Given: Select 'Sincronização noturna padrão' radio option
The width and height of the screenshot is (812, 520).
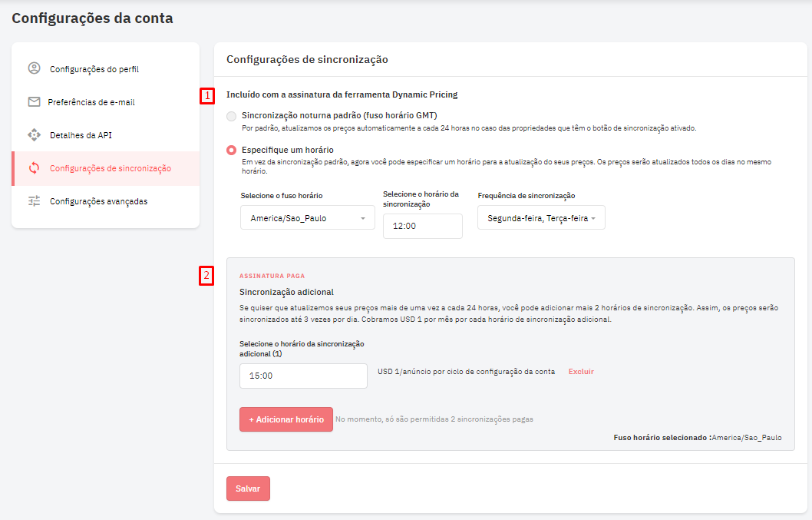Looking at the screenshot, I should click(x=231, y=116).
